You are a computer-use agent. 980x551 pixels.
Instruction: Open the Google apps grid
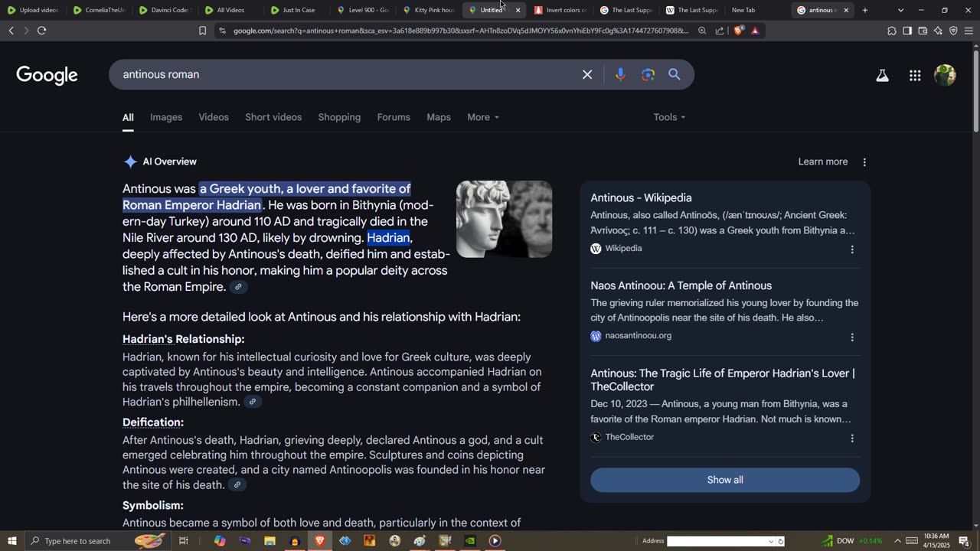[x=915, y=75]
